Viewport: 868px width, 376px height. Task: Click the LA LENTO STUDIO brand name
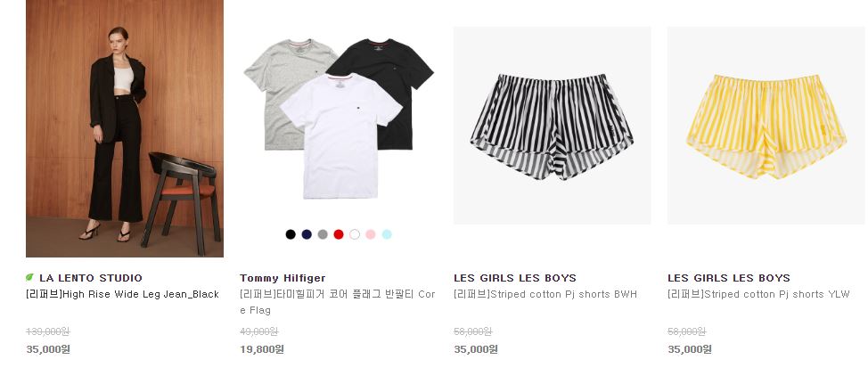(91, 278)
